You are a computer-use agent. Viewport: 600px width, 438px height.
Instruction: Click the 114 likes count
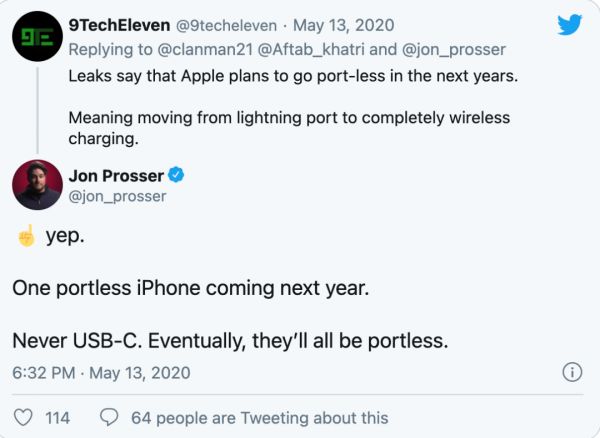[58, 417]
